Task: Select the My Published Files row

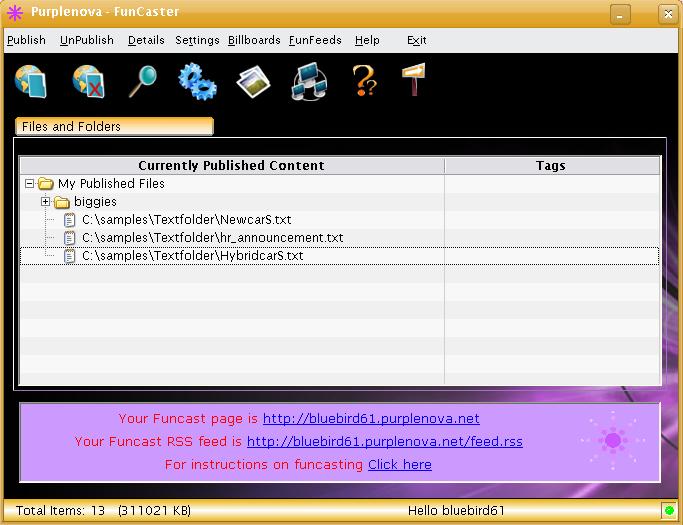Action: [x=339, y=183]
